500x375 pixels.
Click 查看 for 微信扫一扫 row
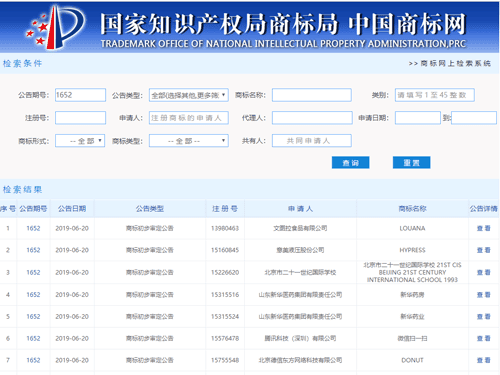[483, 338]
